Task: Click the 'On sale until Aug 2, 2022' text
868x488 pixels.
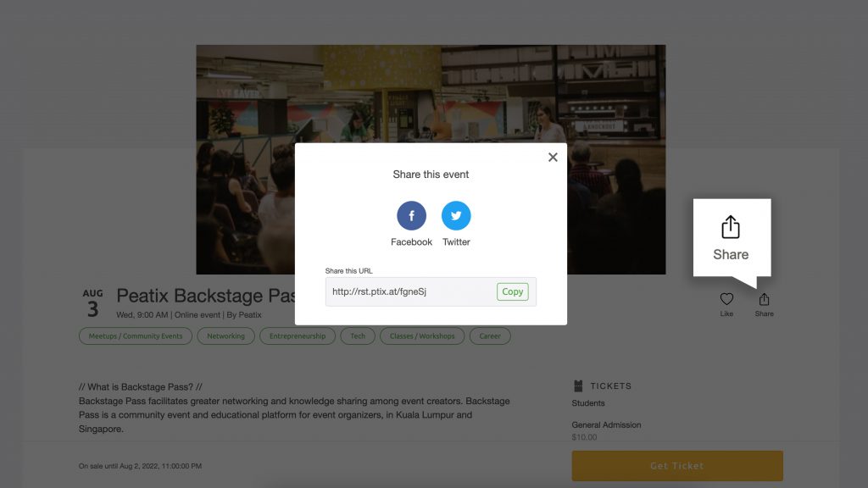Action: (x=140, y=467)
